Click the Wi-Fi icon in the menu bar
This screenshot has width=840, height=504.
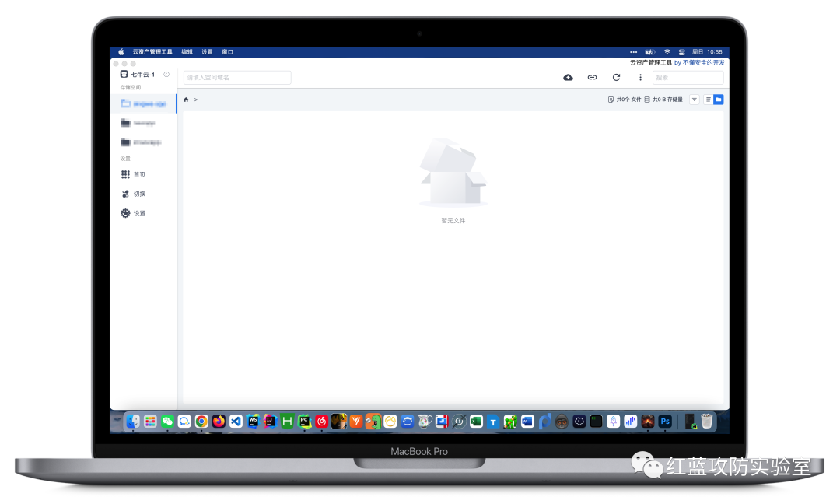coord(667,52)
